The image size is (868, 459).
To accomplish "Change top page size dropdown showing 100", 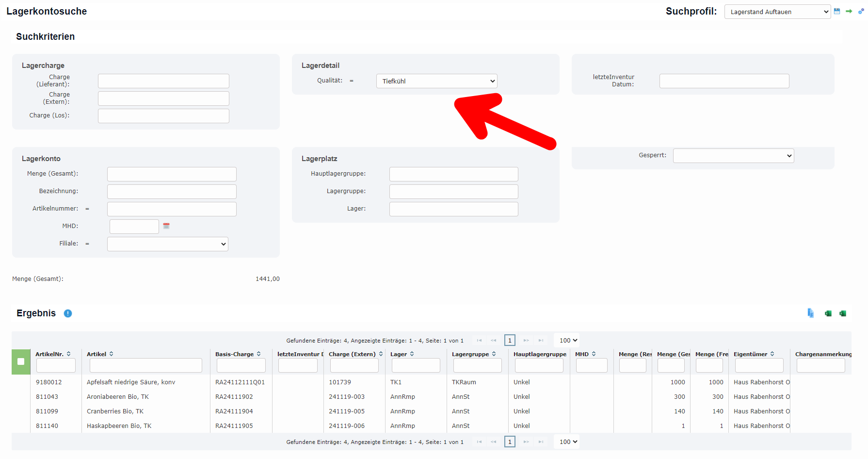I will [x=568, y=341].
